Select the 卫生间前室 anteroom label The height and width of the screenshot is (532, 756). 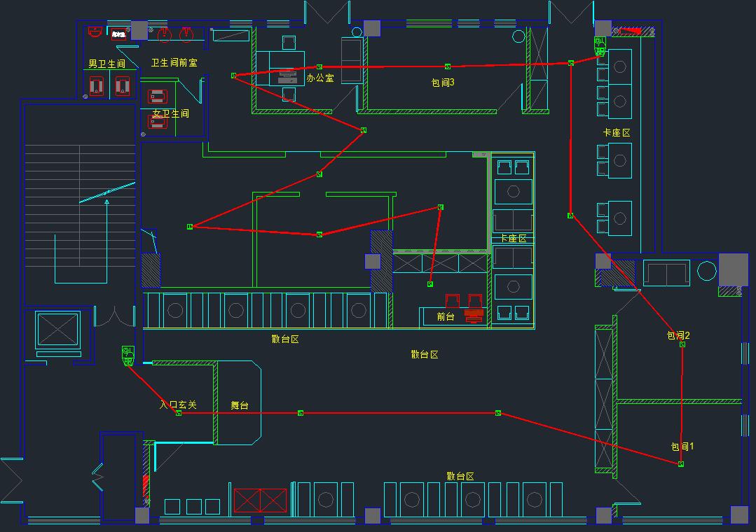174,63
